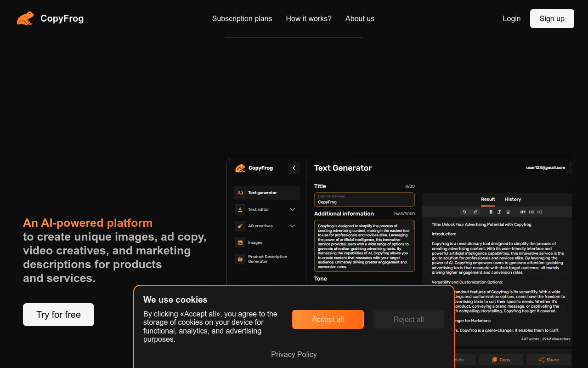Click the Text Generator heading
The height and width of the screenshot is (368, 588).
343,168
